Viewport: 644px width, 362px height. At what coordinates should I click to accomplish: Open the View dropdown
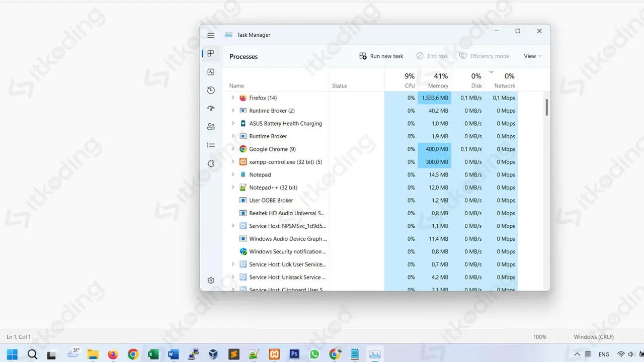[x=533, y=56]
